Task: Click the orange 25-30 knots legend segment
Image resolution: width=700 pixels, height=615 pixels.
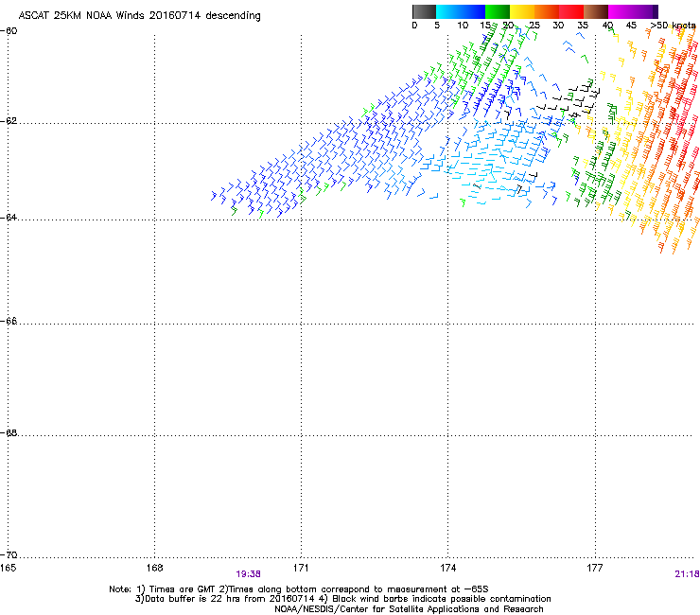Action: point(547,11)
